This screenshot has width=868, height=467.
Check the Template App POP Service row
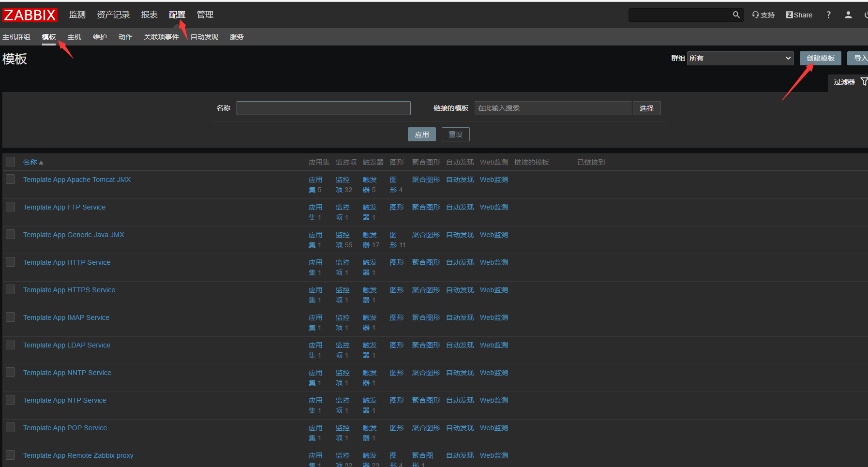[x=10, y=427]
